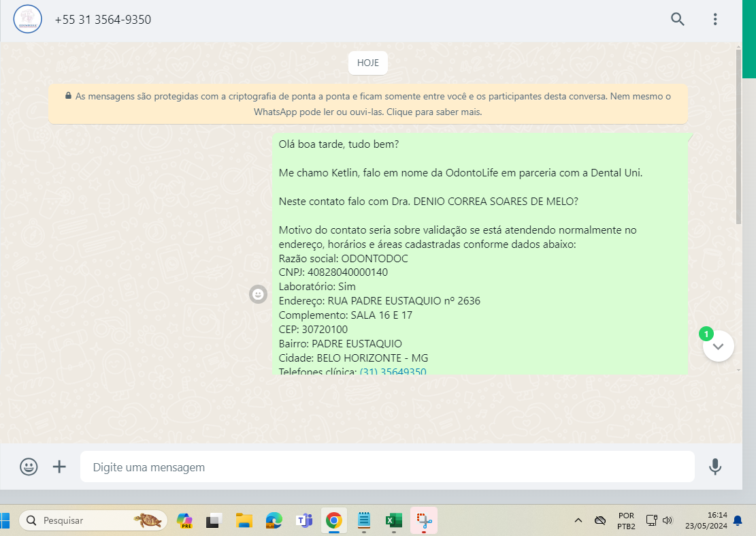The height and width of the screenshot is (536, 756).
Task: Click the Pesquisar taskbar search box
Action: point(93,520)
